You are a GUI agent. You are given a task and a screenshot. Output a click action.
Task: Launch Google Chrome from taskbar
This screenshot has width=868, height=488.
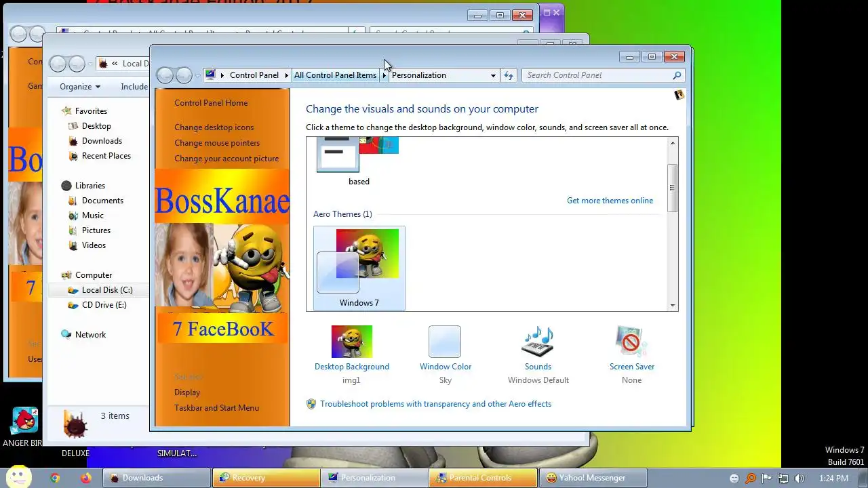[55, 478]
